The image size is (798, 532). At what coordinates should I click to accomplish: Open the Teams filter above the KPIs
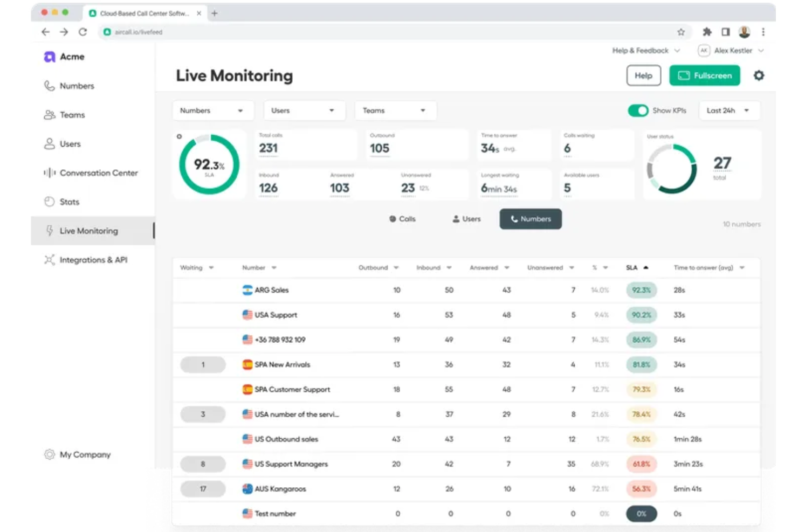pos(395,110)
